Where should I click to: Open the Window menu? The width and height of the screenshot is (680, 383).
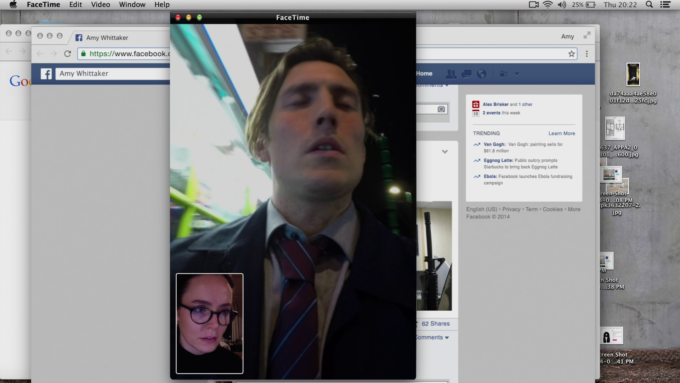[x=132, y=4]
